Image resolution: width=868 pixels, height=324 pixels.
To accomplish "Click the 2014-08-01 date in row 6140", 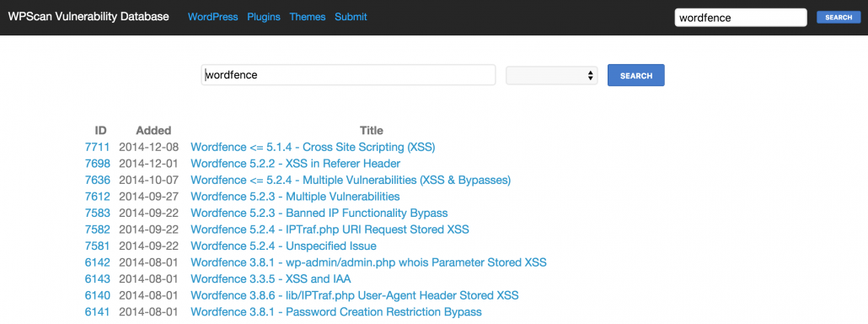I will 148,295.
